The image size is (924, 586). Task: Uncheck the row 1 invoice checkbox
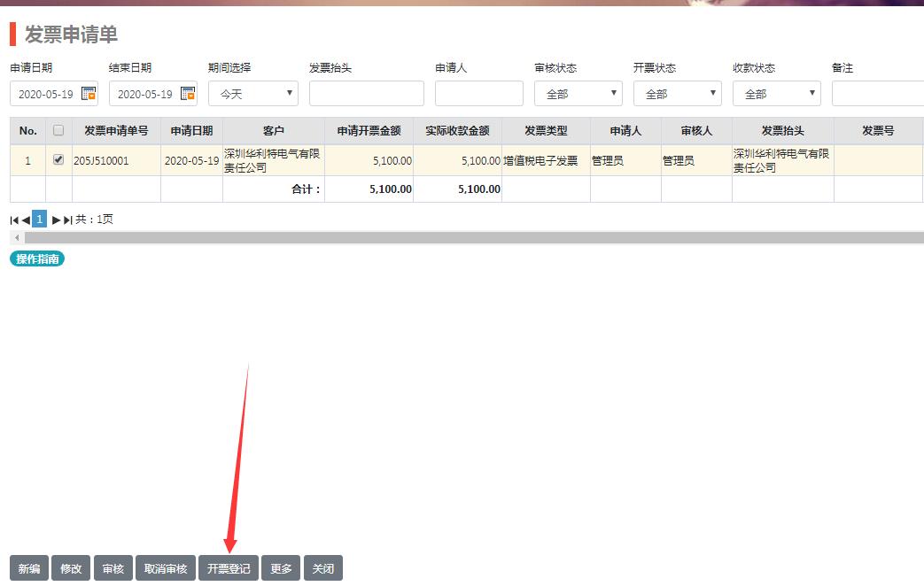pos(58,160)
